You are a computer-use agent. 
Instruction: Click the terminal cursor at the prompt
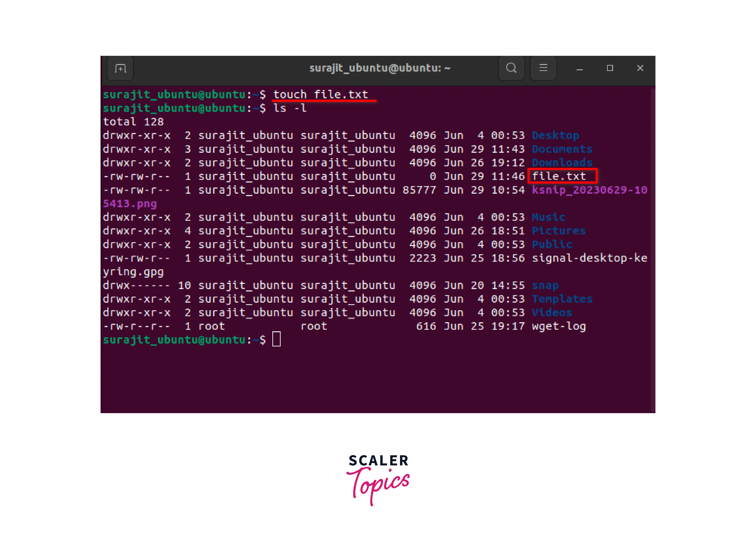(276, 339)
